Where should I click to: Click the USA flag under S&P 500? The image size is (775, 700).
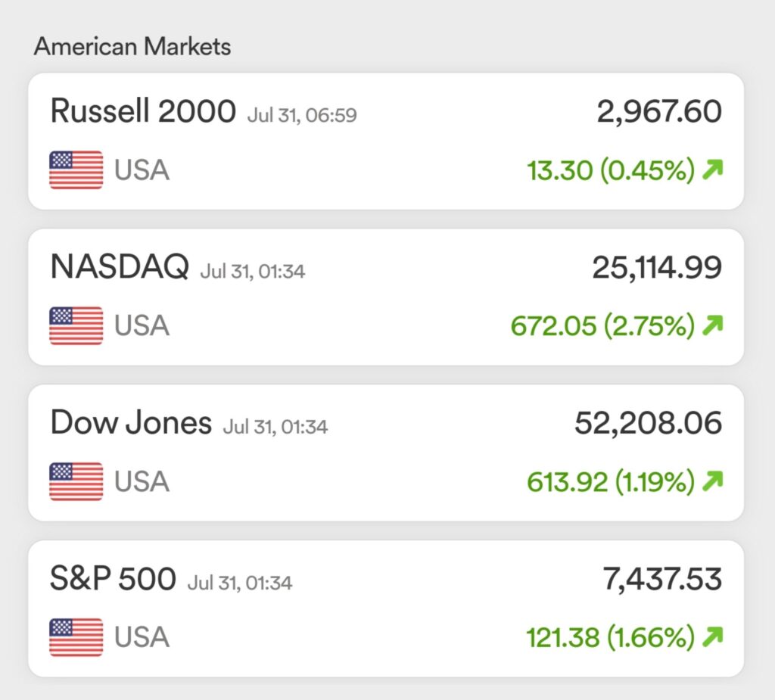coord(76,636)
